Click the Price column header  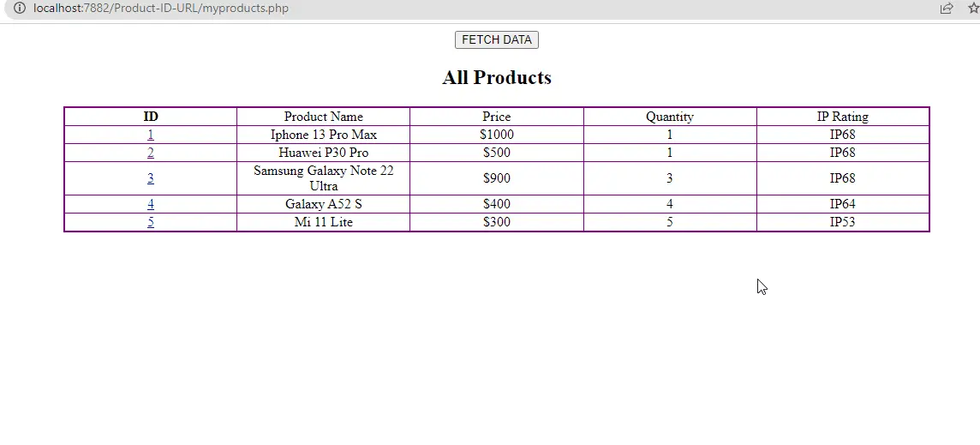[x=496, y=117]
